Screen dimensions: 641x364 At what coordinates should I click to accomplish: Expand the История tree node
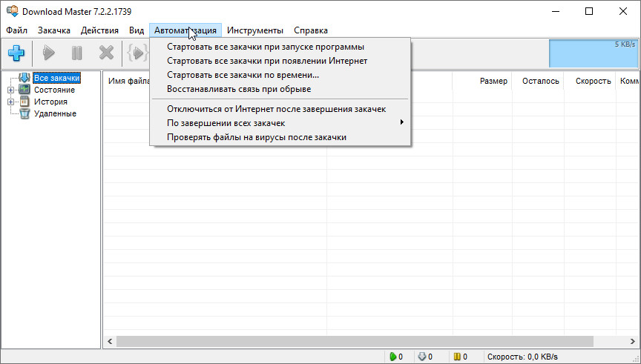pyautogui.click(x=10, y=102)
